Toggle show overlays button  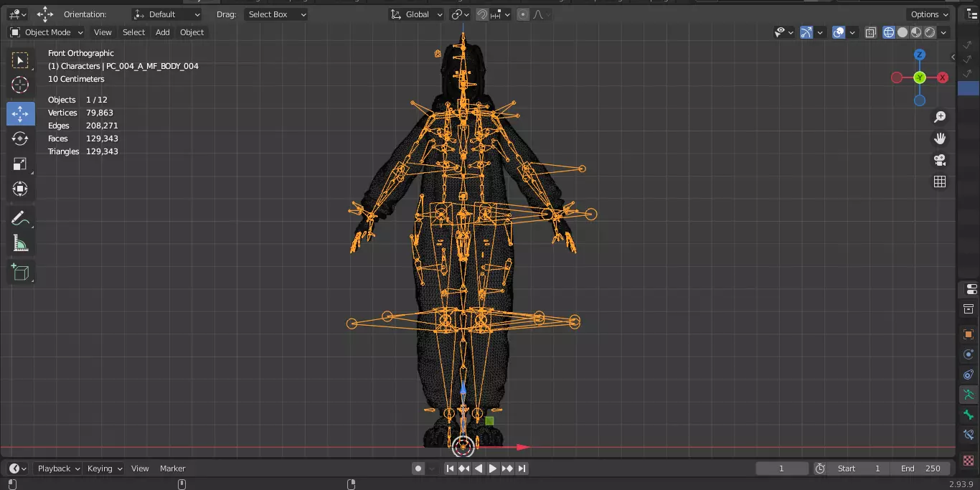839,32
